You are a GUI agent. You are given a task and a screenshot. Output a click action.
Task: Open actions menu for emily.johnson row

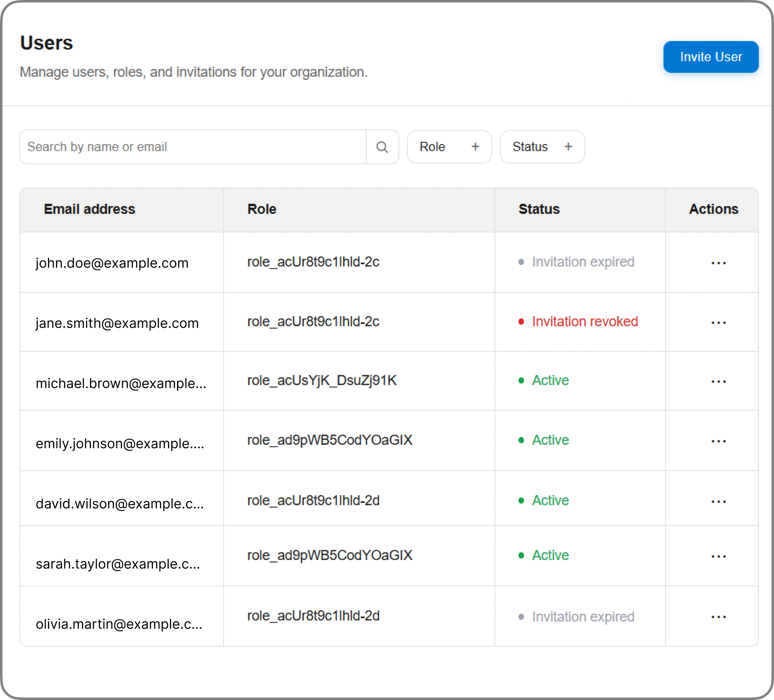(718, 441)
